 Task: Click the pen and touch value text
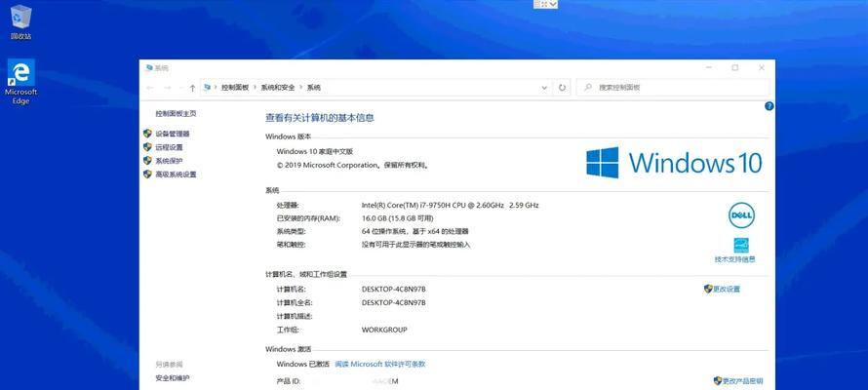[x=415, y=245]
